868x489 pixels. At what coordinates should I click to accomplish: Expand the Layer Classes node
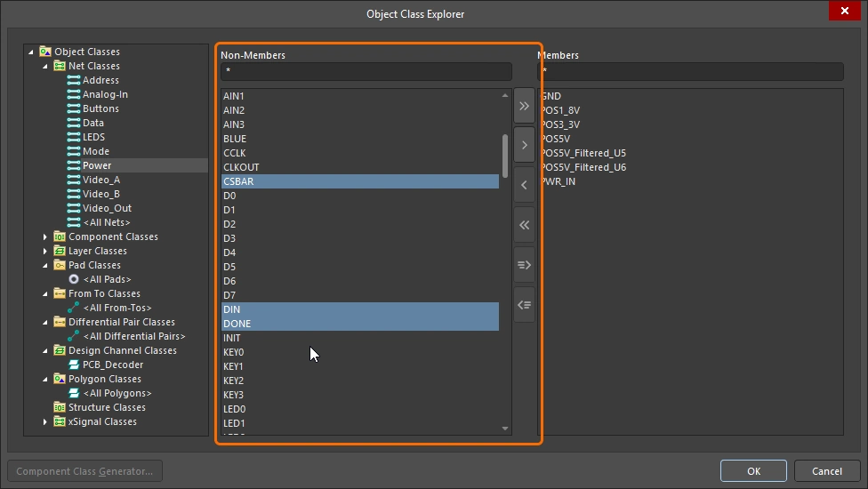tap(45, 251)
